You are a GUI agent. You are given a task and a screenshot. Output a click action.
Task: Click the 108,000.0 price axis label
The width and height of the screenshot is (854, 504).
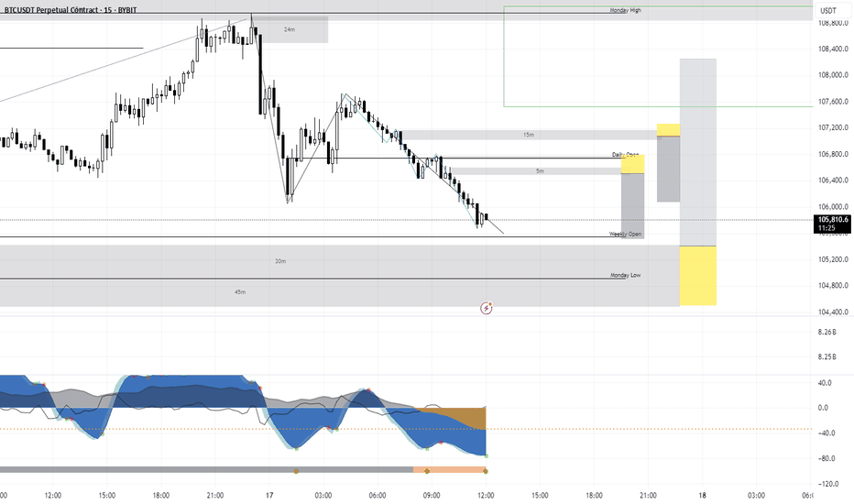tap(833, 75)
